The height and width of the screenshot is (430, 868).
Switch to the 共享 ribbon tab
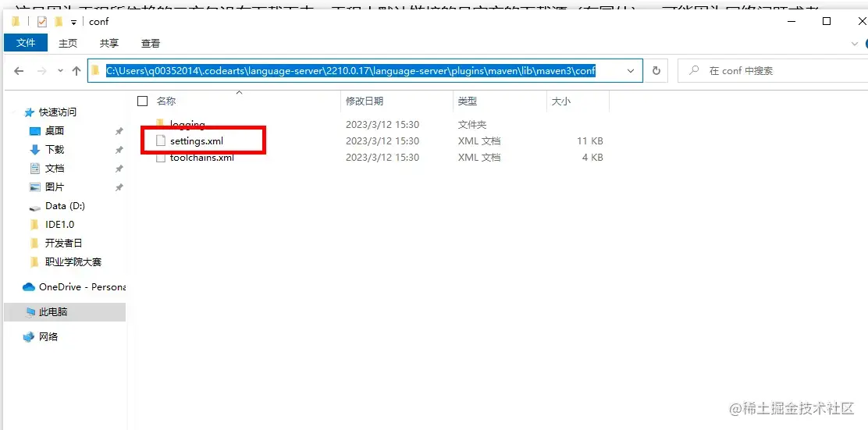(109, 43)
